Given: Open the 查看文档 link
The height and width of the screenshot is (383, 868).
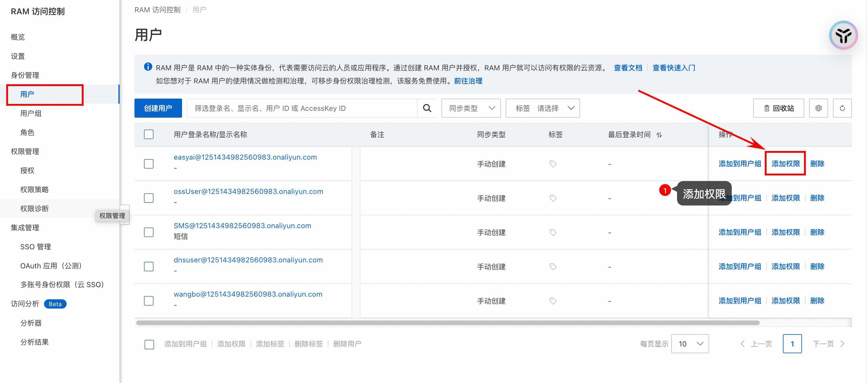Looking at the screenshot, I should coord(628,68).
